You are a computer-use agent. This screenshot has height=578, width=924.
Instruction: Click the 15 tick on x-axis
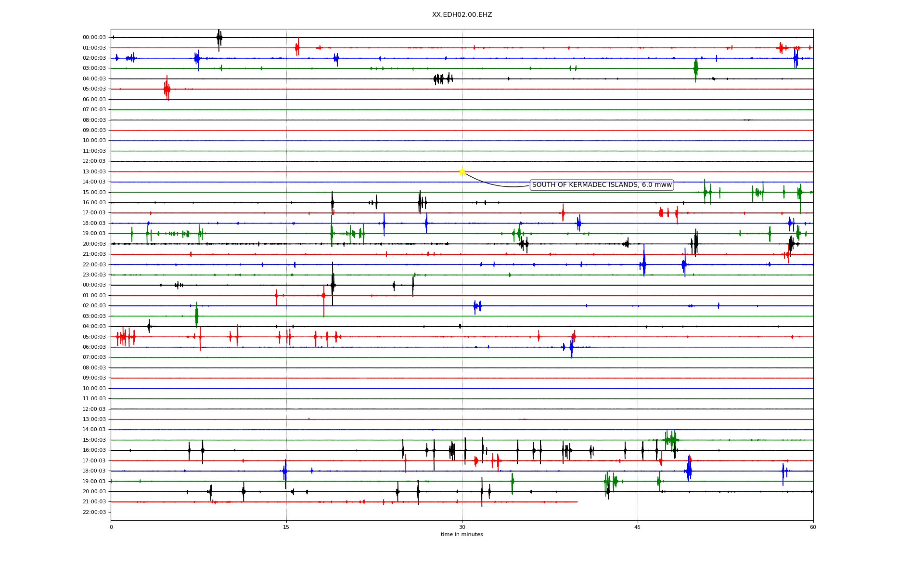[286, 527]
